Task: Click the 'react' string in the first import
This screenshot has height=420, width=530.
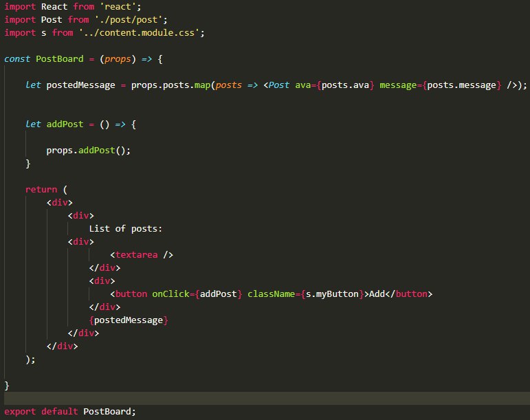Action: [x=118, y=7]
